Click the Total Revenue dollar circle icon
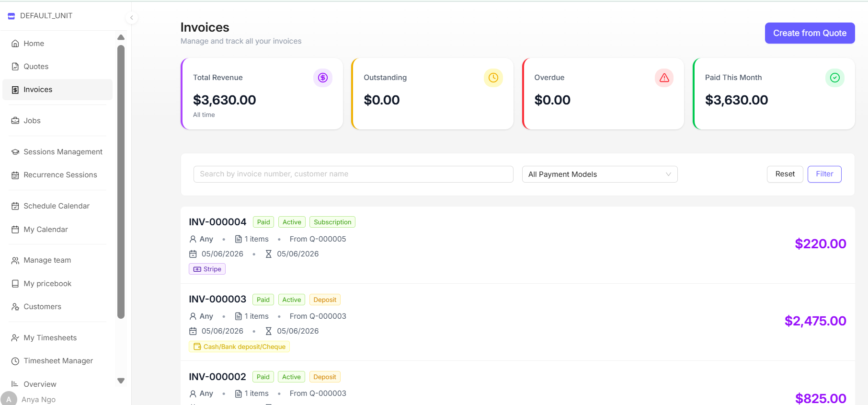This screenshot has width=868, height=405. [x=323, y=78]
